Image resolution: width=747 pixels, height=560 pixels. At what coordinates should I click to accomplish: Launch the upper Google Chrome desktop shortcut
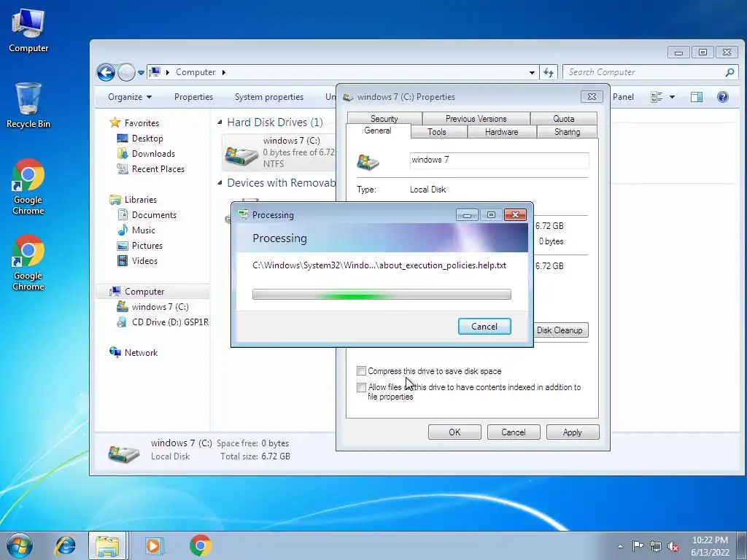[28, 187]
